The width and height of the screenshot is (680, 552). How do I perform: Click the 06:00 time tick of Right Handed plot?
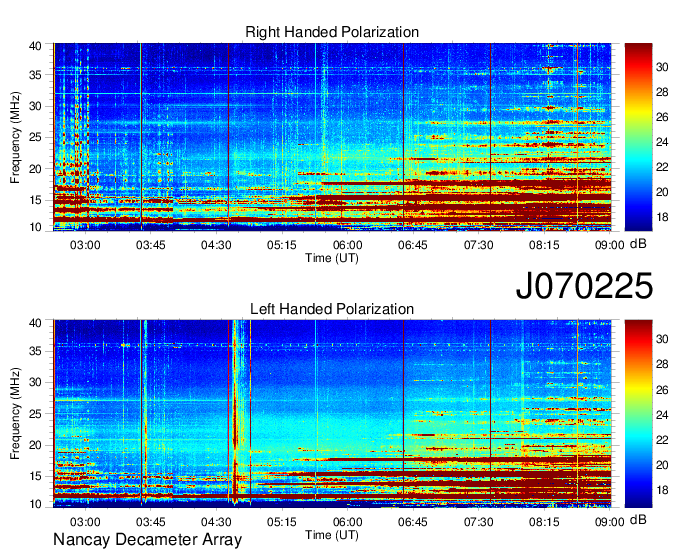347,245
